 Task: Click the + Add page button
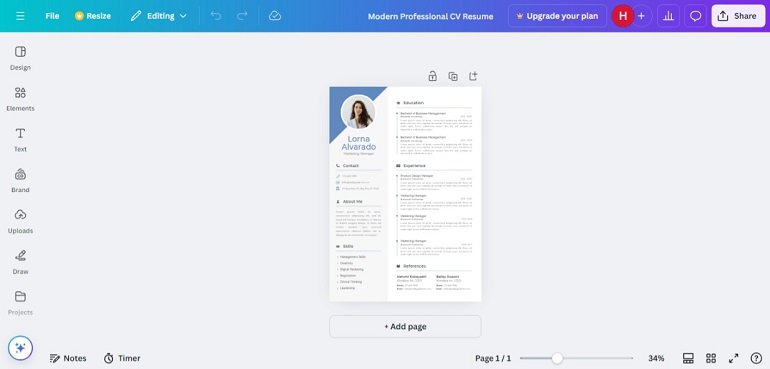405,326
